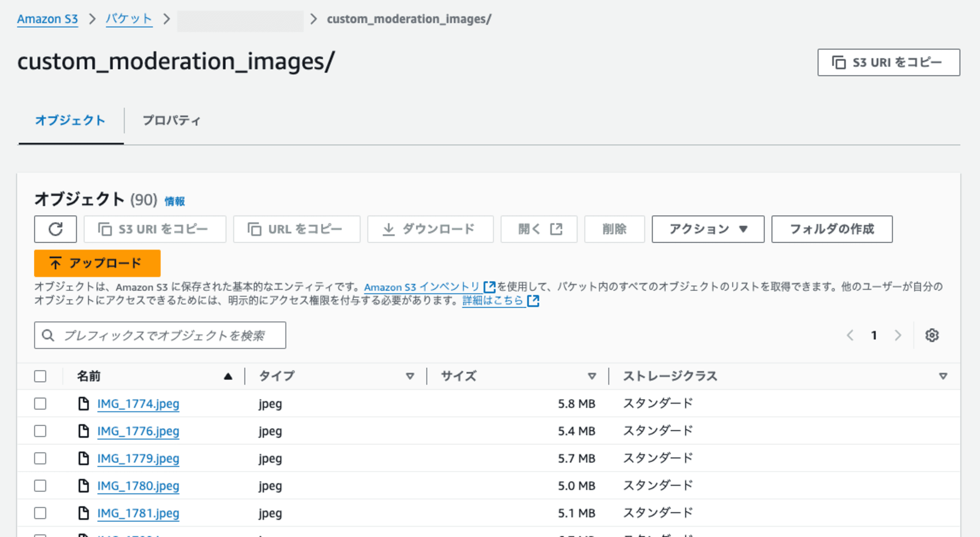Click the 削除 delete button
980x537 pixels.
coord(614,229)
